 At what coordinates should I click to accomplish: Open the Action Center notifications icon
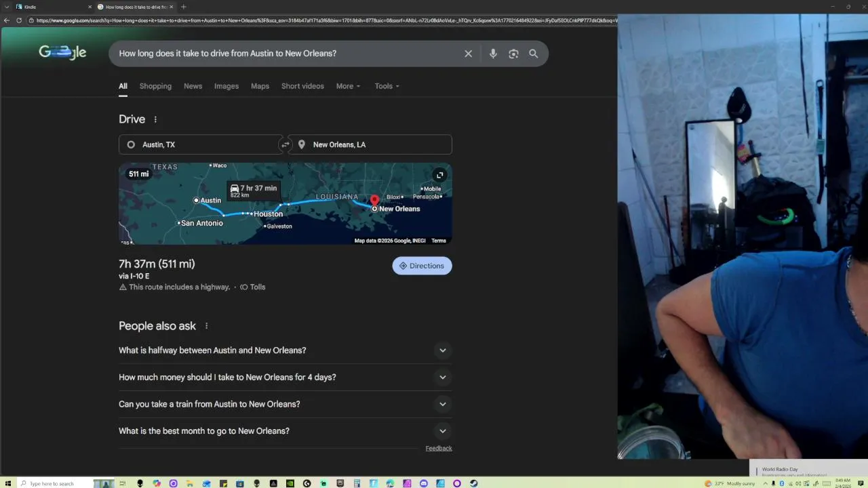(860, 483)
